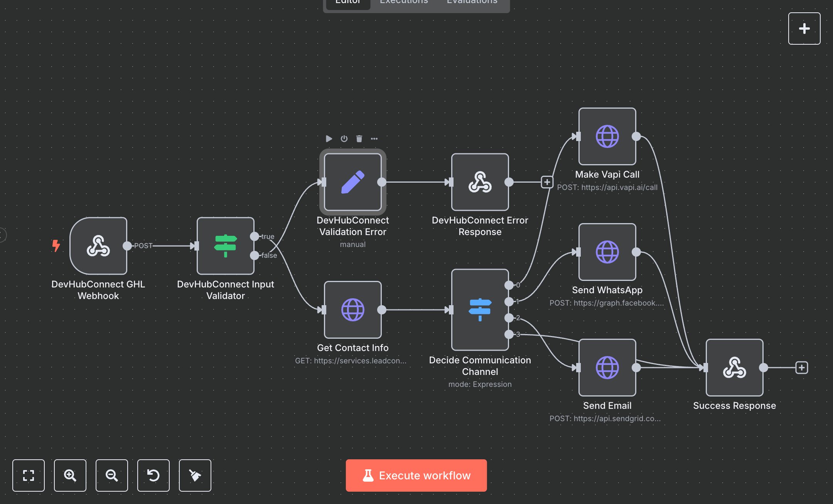Undo the last canvas action
This screenshot has width=833, height=504.
coord(153,475)
